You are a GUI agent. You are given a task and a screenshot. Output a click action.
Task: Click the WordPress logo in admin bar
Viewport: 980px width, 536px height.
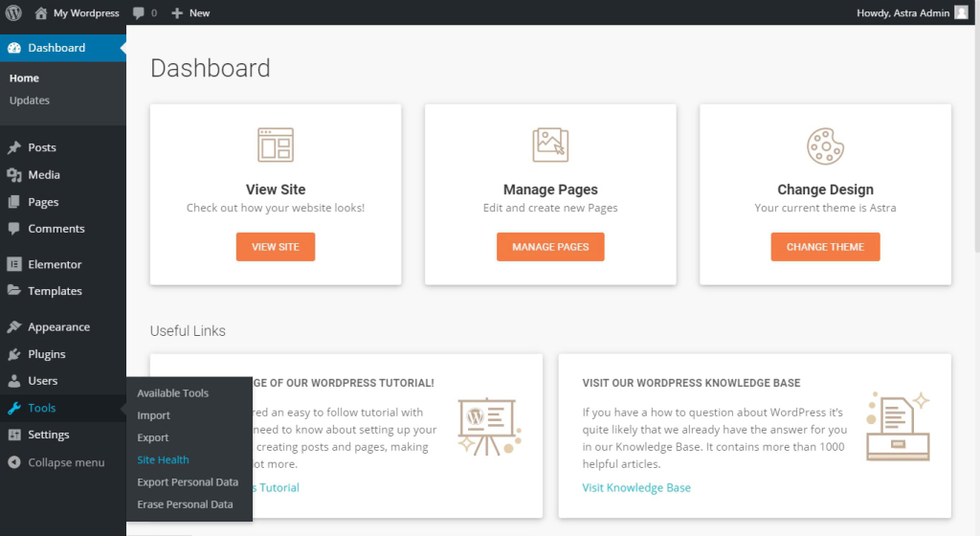13,13
